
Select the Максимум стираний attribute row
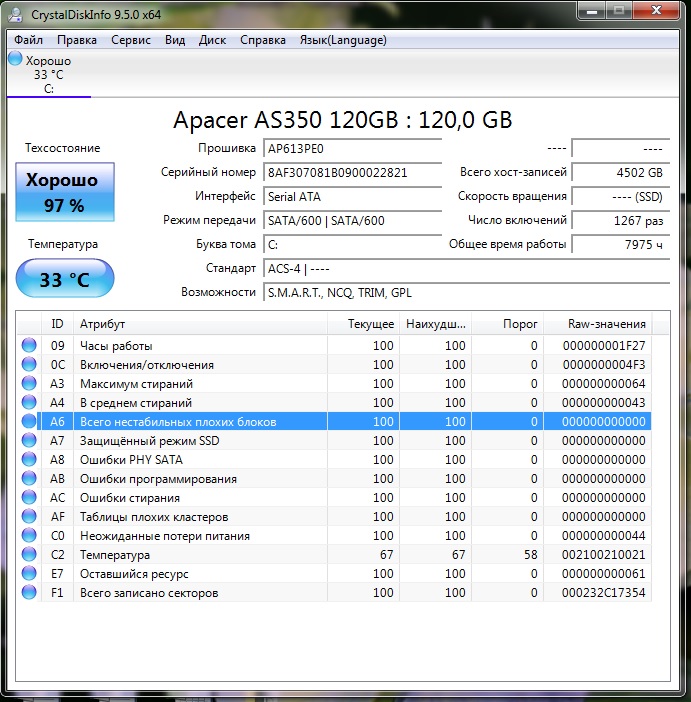coord(334,383)
